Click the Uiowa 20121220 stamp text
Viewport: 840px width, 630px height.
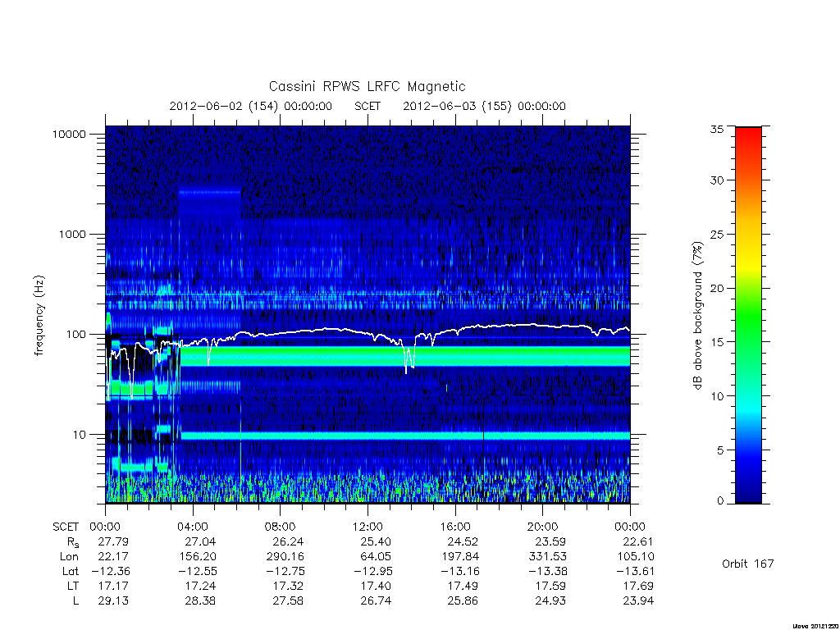click(x=815, y=625)
